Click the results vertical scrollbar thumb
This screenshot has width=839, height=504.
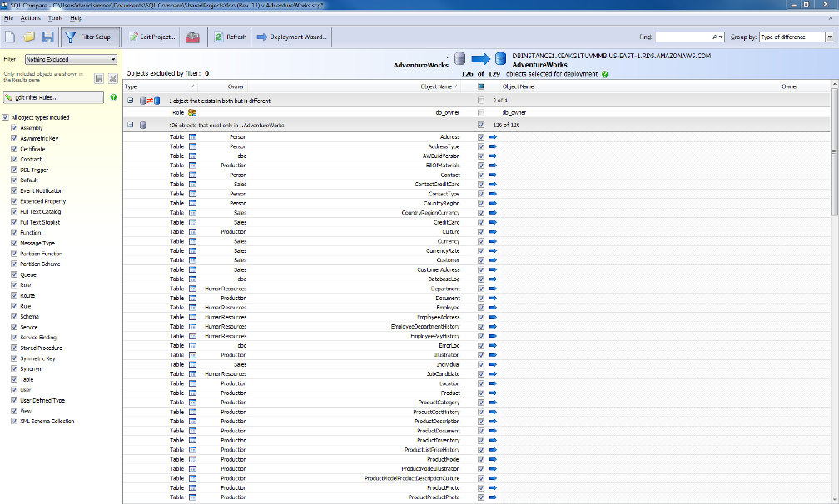tap(835, 152)
